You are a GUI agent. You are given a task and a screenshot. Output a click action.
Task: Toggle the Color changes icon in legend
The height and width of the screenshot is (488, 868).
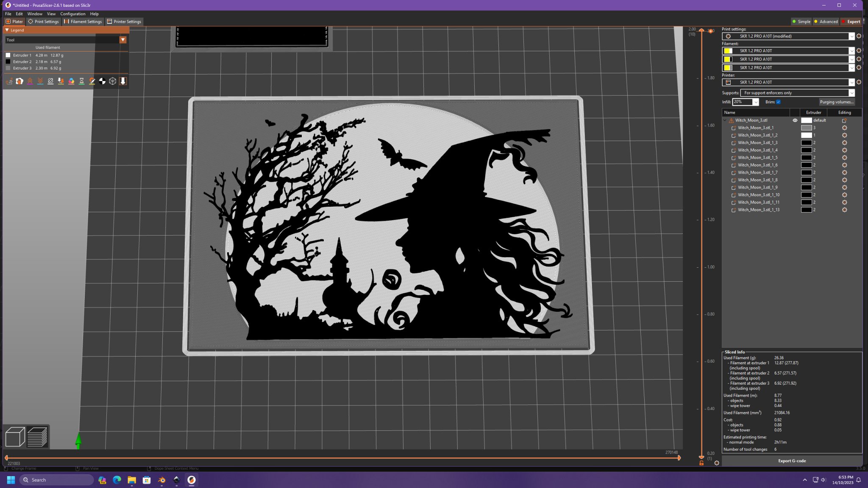pyautogui.click(x=71, y=81)
